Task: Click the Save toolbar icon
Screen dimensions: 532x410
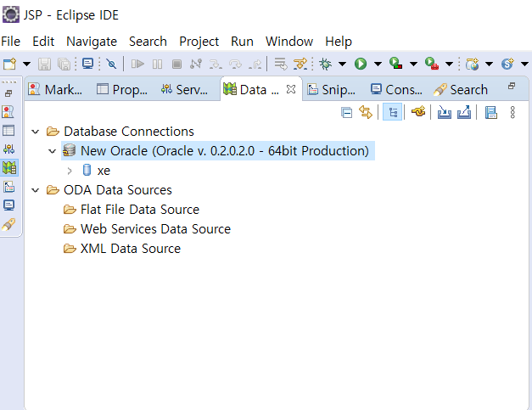Action: pyautogui.click(x=44, y=64)
